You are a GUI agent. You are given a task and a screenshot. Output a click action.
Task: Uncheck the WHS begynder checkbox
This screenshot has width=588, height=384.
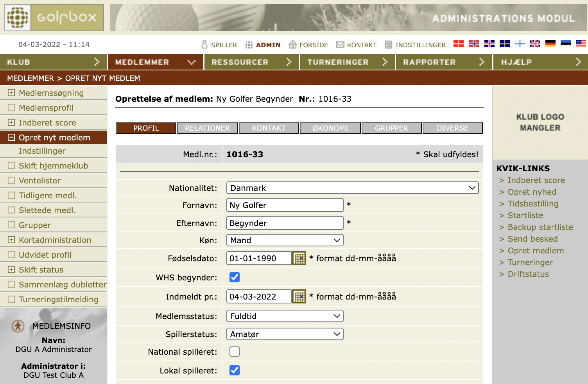pos(235,278)
